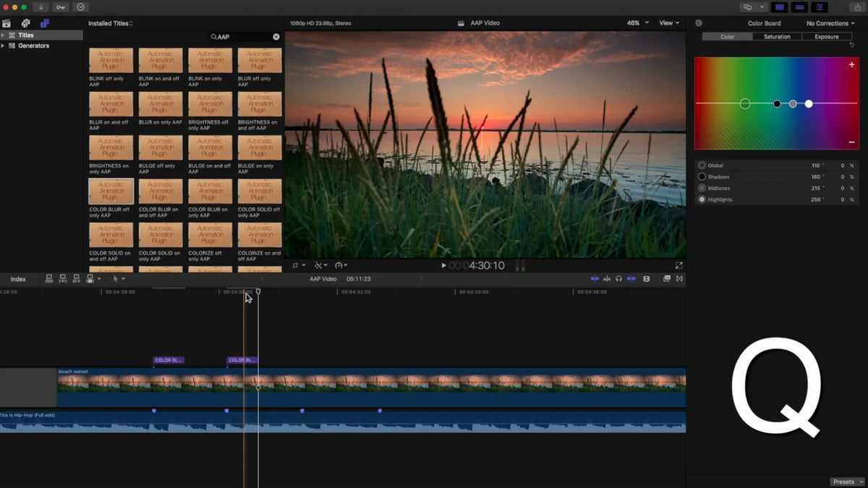Select the BULGE on only AAP title
This screenshot has width=868, height=488.
pyautogui.click(x=260, y=155)
